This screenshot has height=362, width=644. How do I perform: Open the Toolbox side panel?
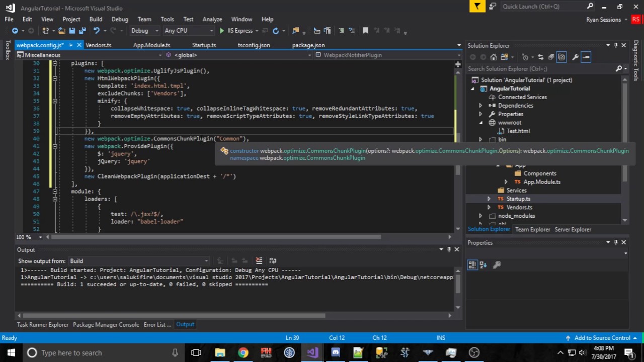pos(7,50)
